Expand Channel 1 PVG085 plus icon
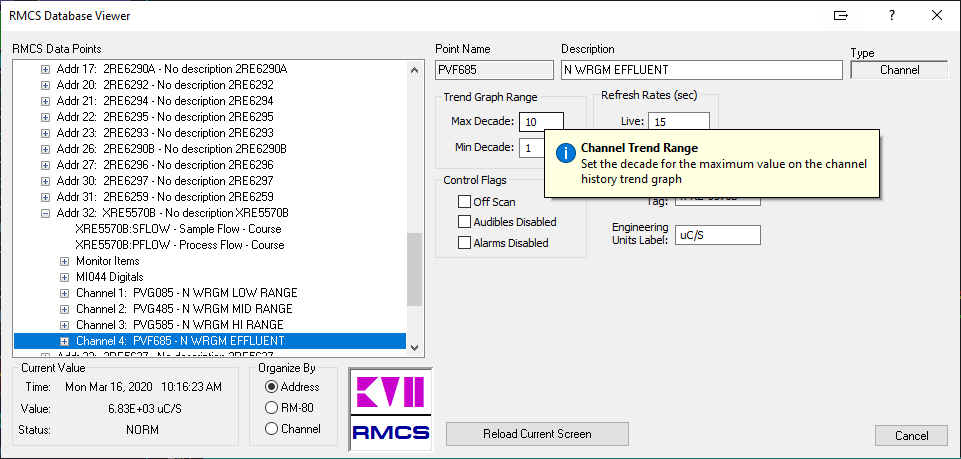Viewport: 961px width, 459px height. pyautogui.click(x=64, y=293)
